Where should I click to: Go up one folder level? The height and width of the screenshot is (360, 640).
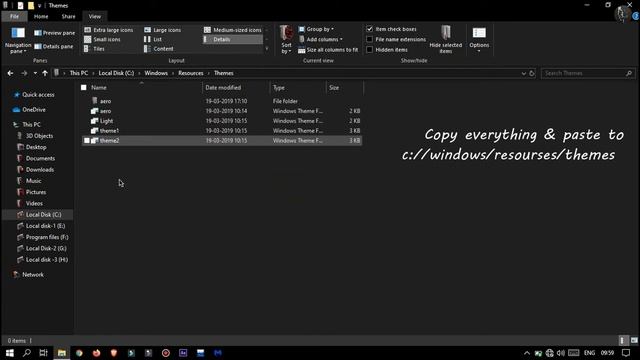tap(45, 73)
